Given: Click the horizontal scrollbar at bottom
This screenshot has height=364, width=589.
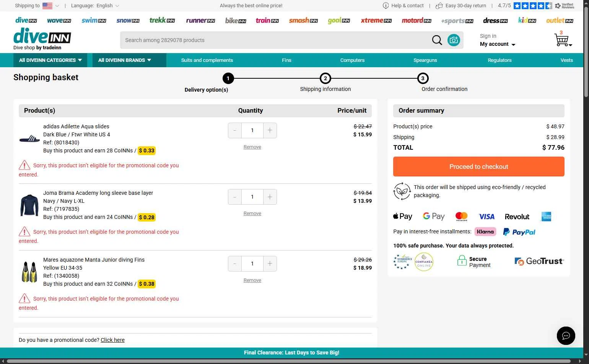Looking at the screenshot, I should click(289, 361).
